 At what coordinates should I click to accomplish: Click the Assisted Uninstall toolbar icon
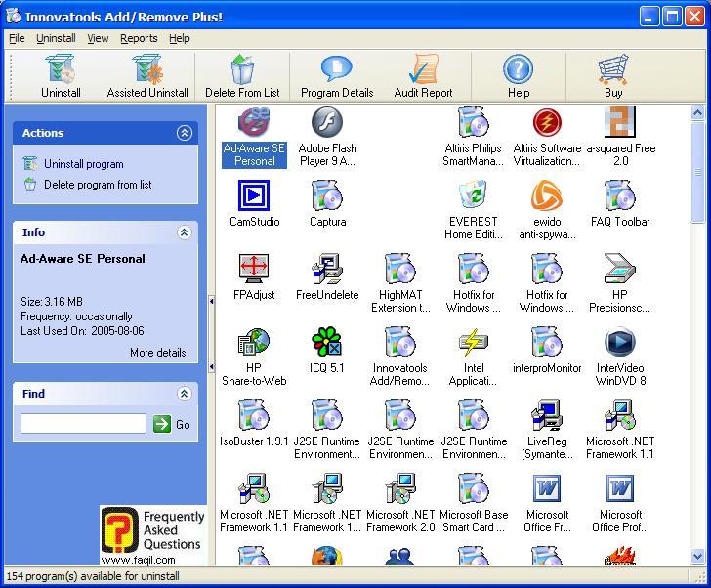click(147, 69)
